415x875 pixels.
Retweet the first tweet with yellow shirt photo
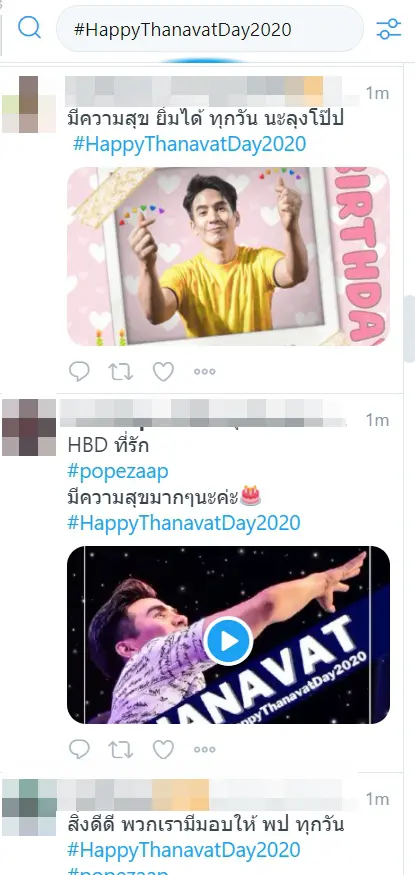pos(121,372)
